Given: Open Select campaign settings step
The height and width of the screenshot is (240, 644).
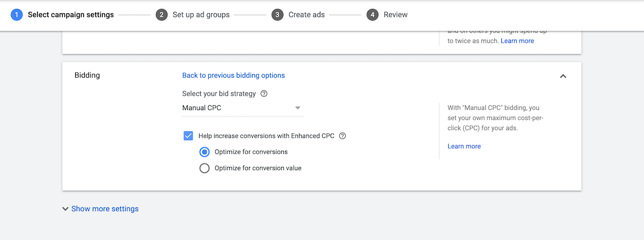Looking at the screenshot, I should pos(70,14).
